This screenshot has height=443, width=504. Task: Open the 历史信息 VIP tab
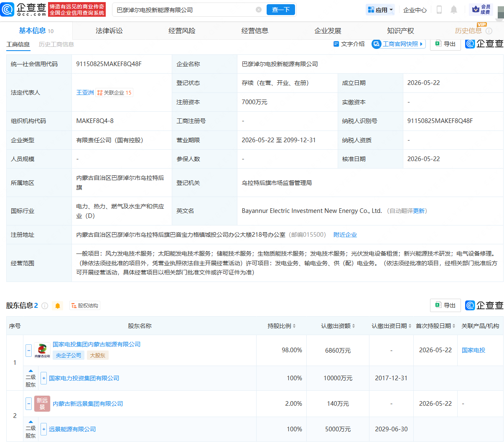(x=468, y=31)
